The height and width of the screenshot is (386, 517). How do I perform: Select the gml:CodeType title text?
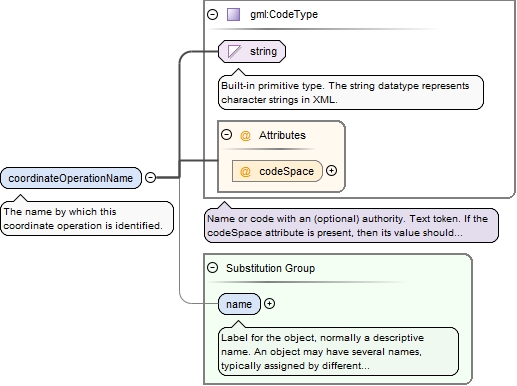point(284,14)
